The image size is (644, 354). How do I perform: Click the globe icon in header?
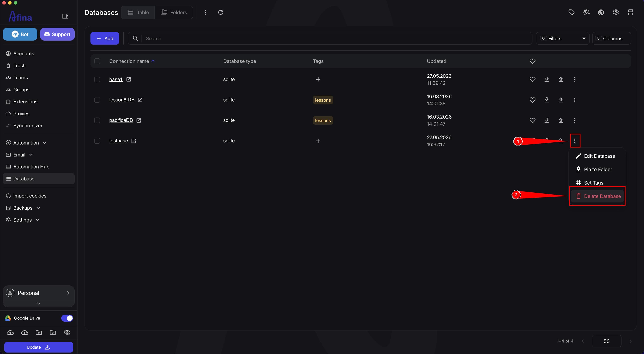(x=601, y=12)
